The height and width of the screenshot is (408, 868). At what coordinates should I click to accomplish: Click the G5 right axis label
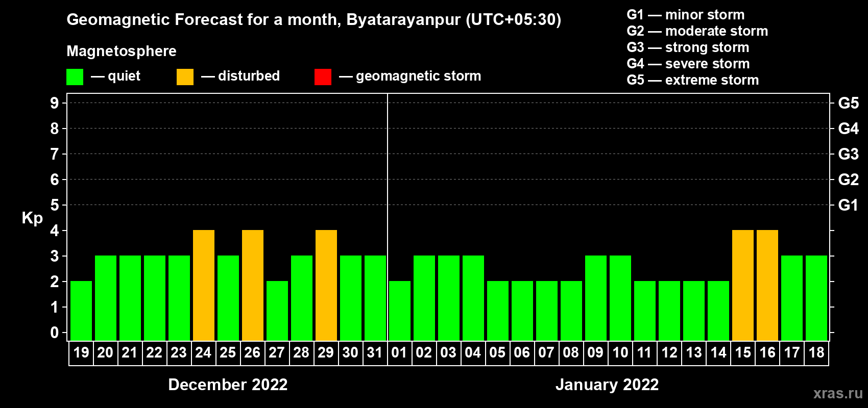[848, 103]
